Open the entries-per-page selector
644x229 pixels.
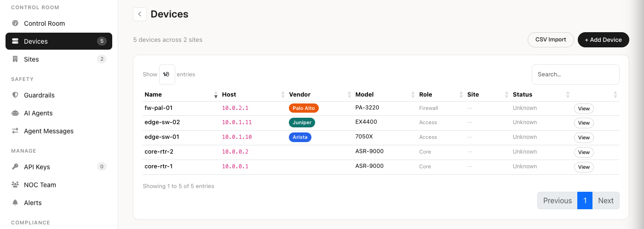point(167,74)
